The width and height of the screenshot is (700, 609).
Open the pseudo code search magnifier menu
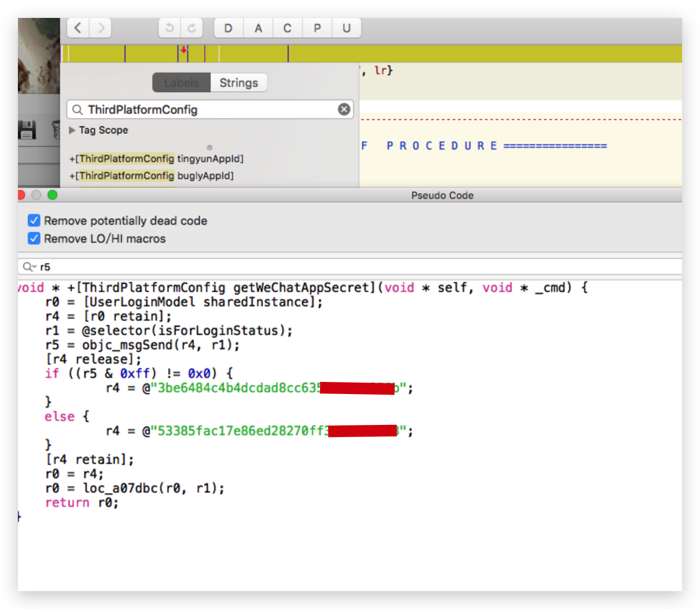29,267
